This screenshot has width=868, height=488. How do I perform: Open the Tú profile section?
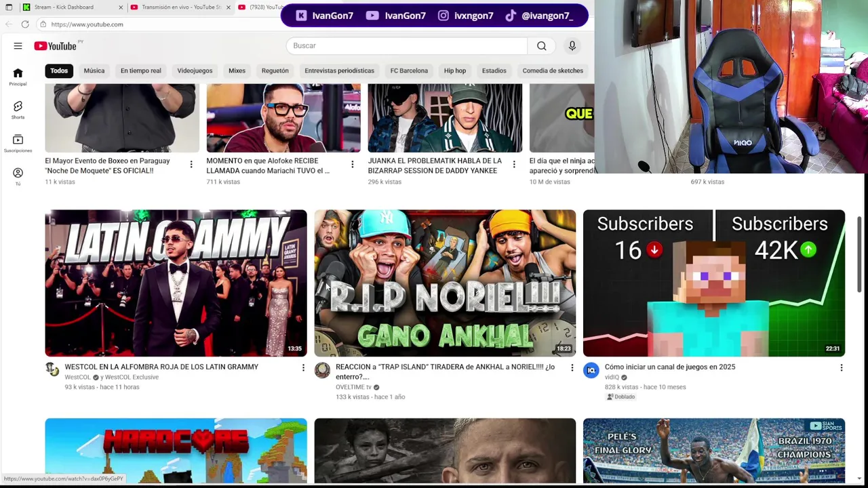pyautogui.click(x=18, y=177)
